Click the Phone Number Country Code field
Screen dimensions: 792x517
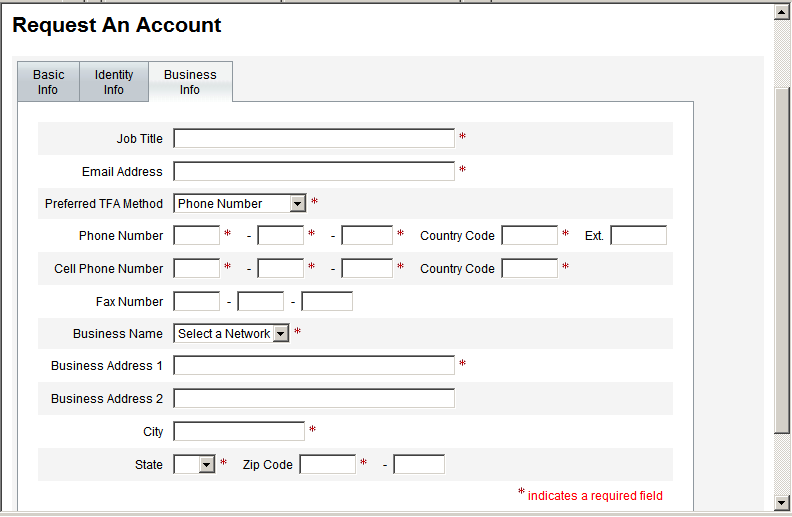click(529, 236)
